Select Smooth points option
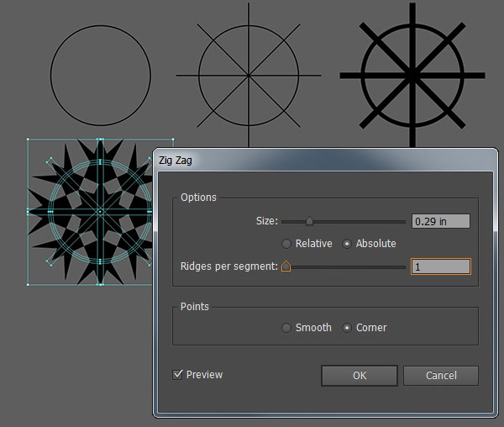The width and height of the screenshot is (504, 427). [x=286, y=328]
